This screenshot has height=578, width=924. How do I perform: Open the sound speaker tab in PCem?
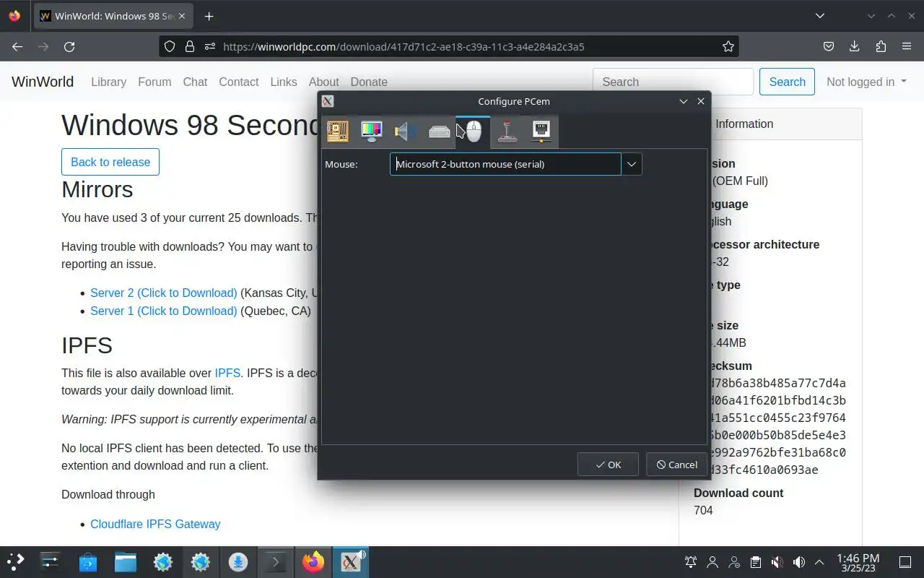[x=406, y=131]
